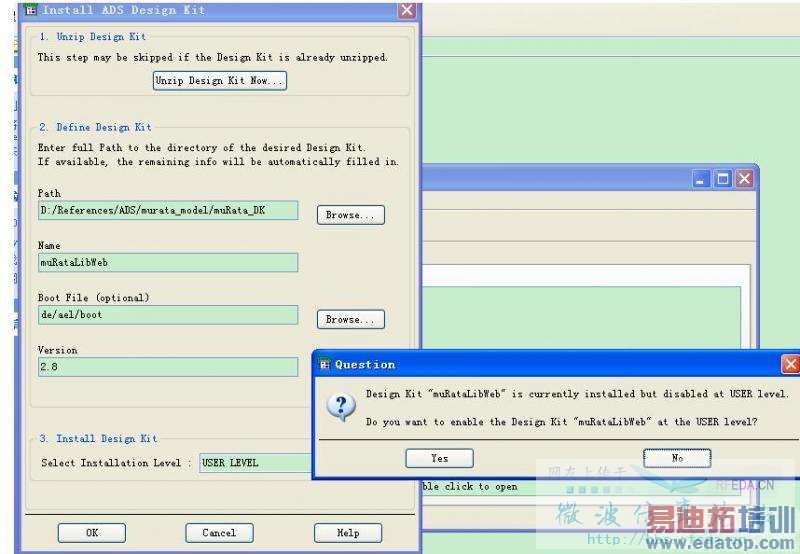Click the Version field showing 2.8

tap(168, 367)
